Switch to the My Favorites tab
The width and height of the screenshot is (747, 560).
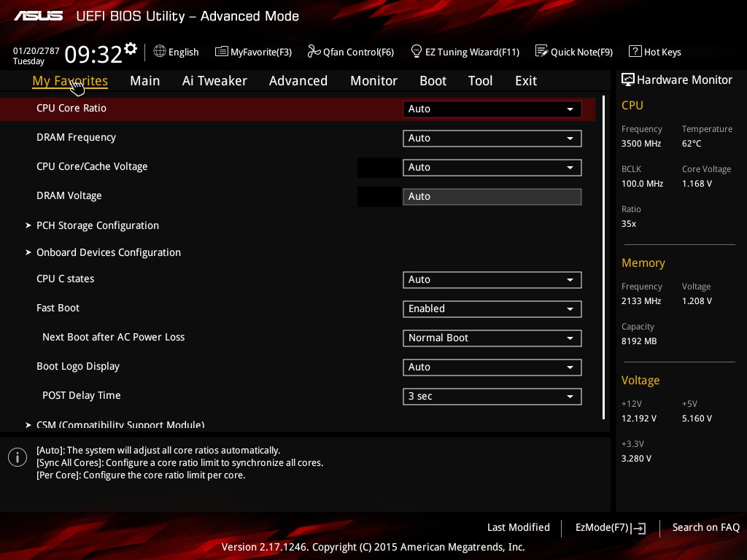click(x=70, y=81)
